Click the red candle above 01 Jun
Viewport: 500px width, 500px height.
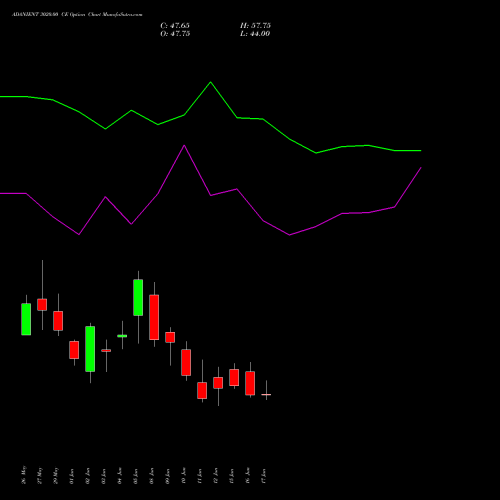pos(74,350)
